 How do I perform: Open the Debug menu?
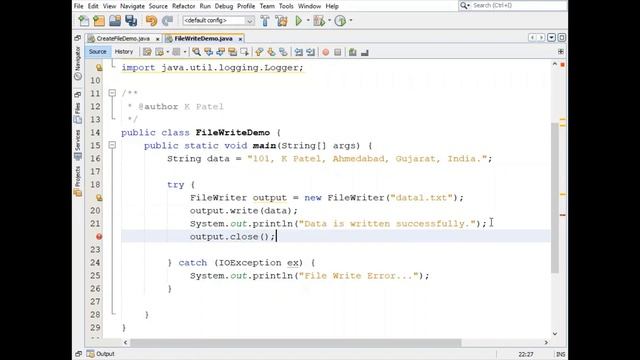(x=224, y=6)
